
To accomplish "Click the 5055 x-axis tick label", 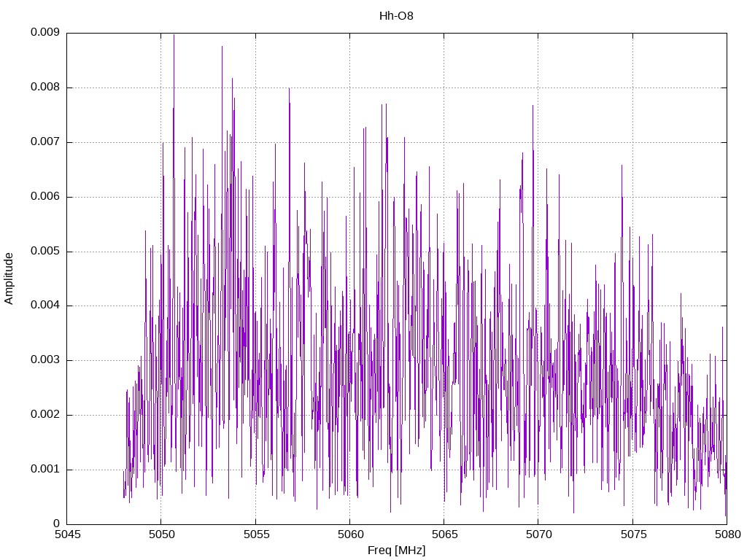I will coord(256,534).
